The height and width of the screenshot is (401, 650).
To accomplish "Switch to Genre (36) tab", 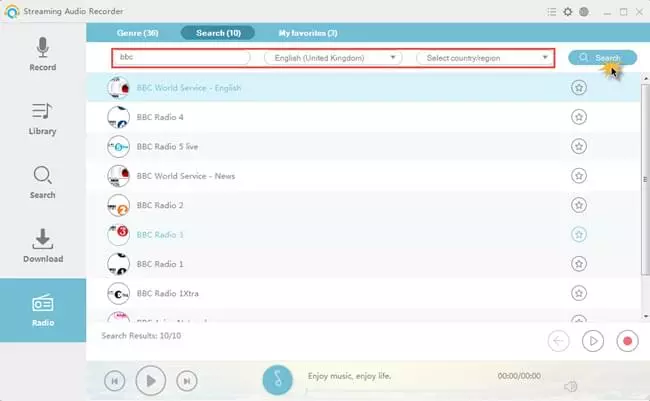I will (137, 33).
